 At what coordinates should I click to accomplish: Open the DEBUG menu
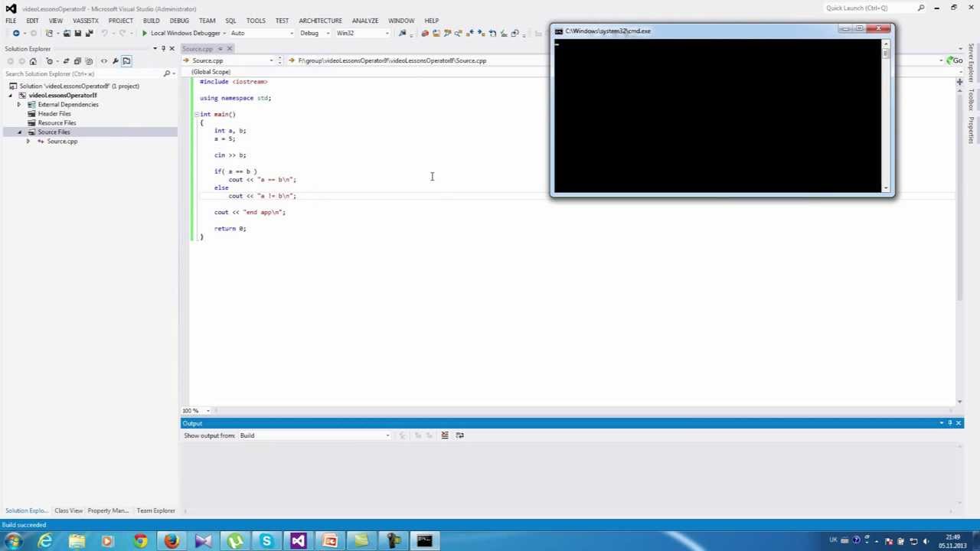pos(179,21)
